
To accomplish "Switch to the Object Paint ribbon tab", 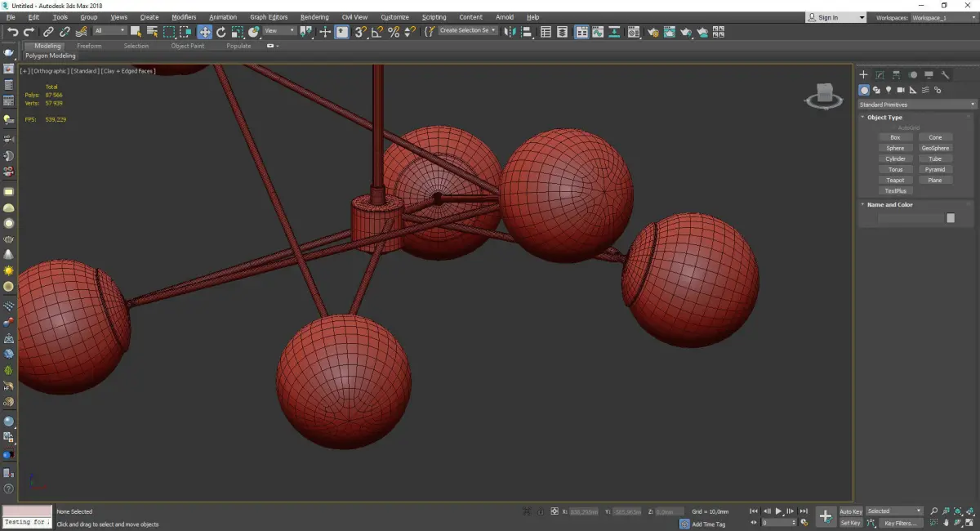I will coord(188,46).
